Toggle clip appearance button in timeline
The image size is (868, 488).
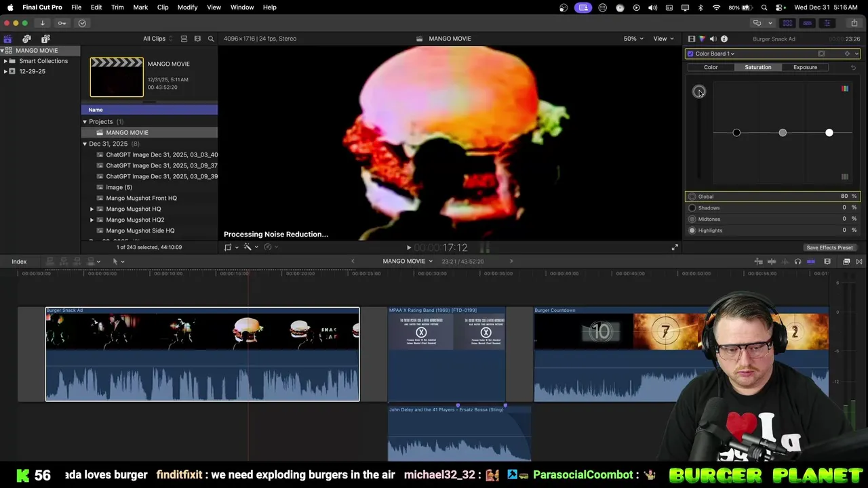[827, 262]
